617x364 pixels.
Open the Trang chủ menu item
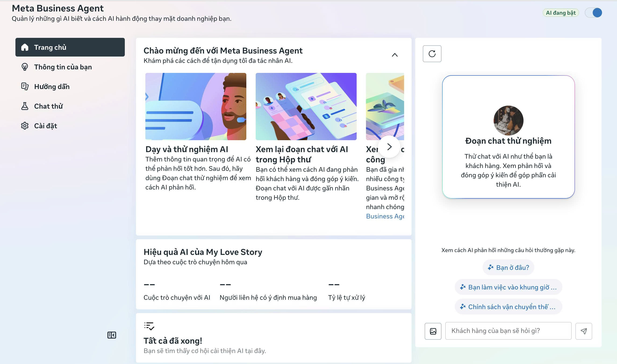(x=70, y=47)
